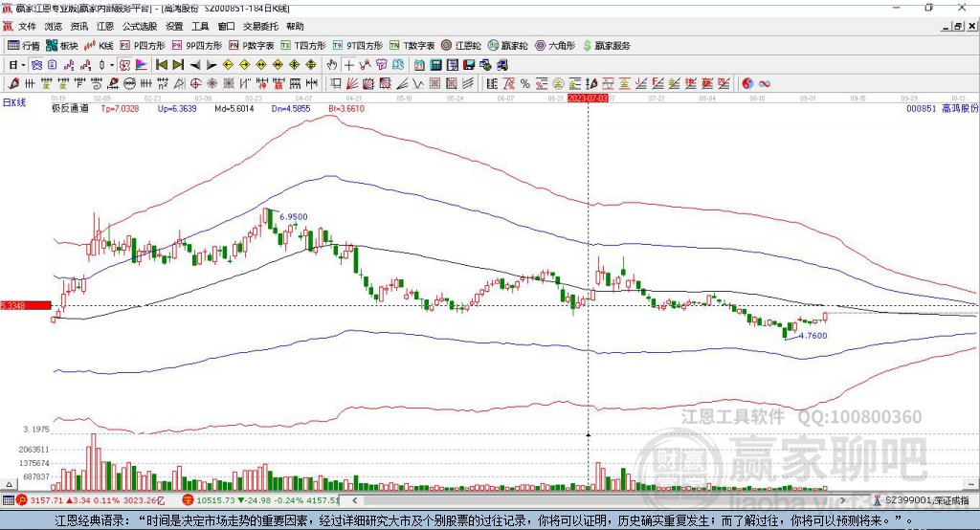Click SZ399001 深证成指 status entry

[x=924, y=500]
